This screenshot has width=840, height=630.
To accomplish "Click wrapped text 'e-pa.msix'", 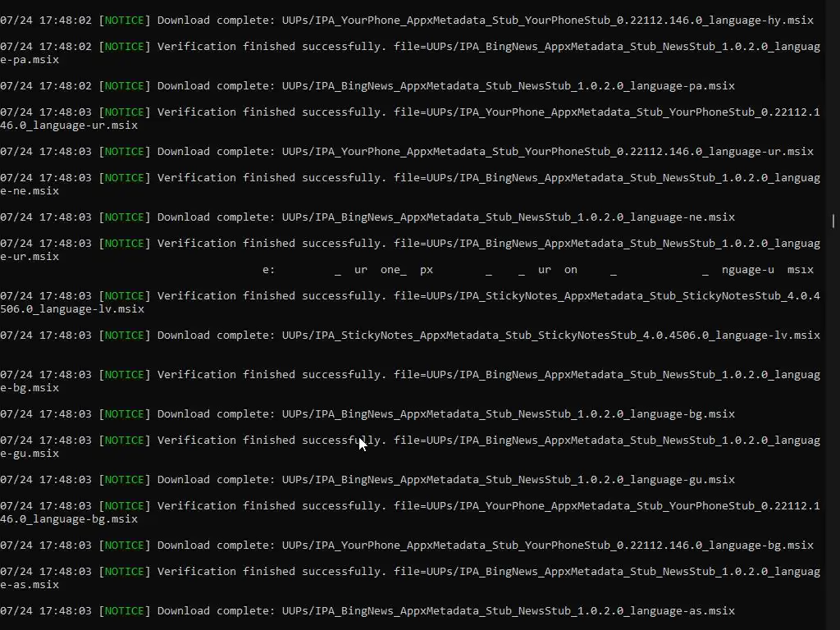I will pyautogui.click(x=30, y=59).
